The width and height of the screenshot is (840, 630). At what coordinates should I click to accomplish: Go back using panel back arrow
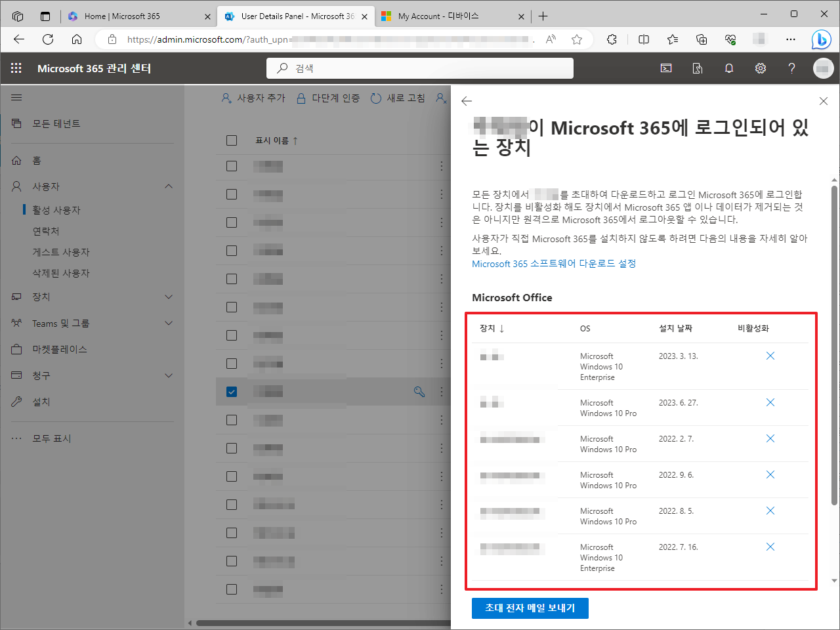[467, 101]
